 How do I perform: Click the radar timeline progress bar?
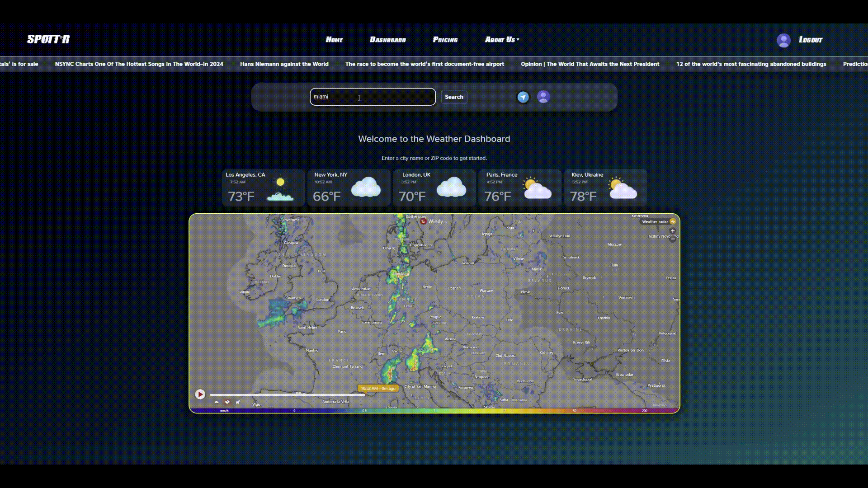coord(287,394)
